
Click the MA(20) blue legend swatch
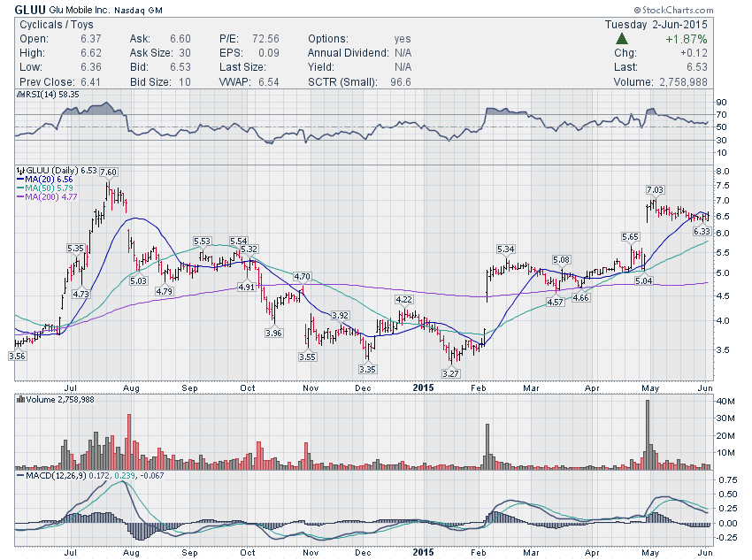pos(20,180)
